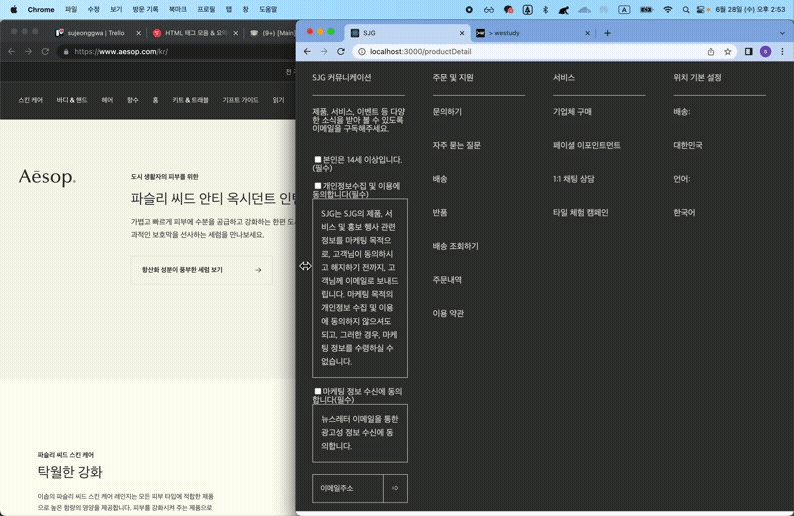Screen dimensions: 794x516
Task: Switch to Trello tab in Aesop window
Action: click(x=96, y=33)
